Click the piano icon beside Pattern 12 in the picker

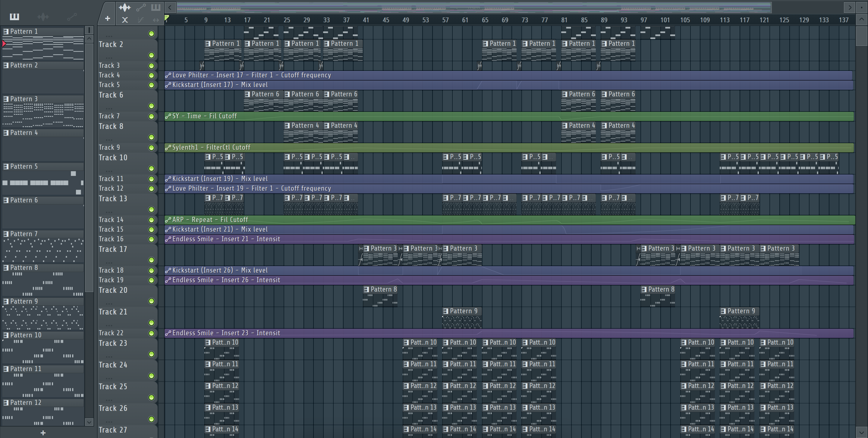point(6,402)
